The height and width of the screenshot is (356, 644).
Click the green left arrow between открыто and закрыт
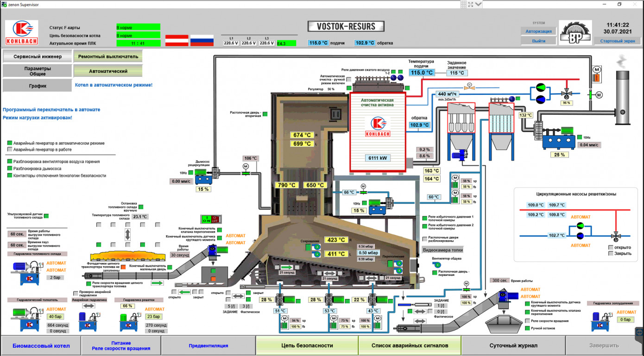(x=184, y=292)
